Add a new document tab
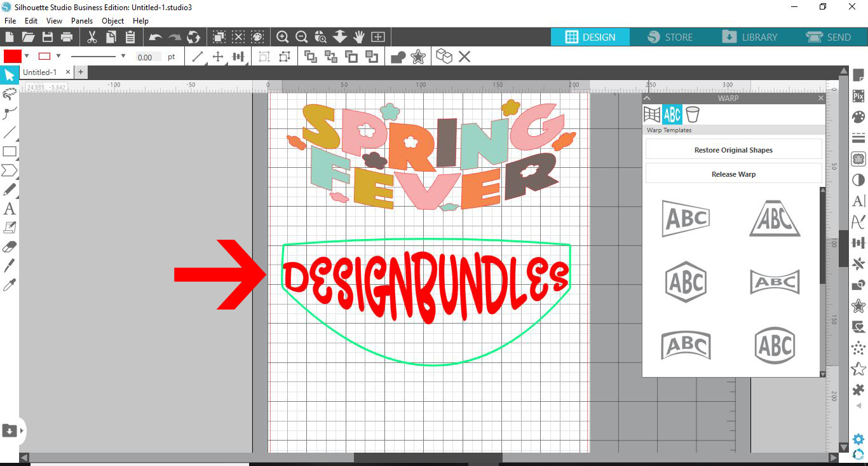The width and height of the screenshot is (868, 466). (81, 72)
